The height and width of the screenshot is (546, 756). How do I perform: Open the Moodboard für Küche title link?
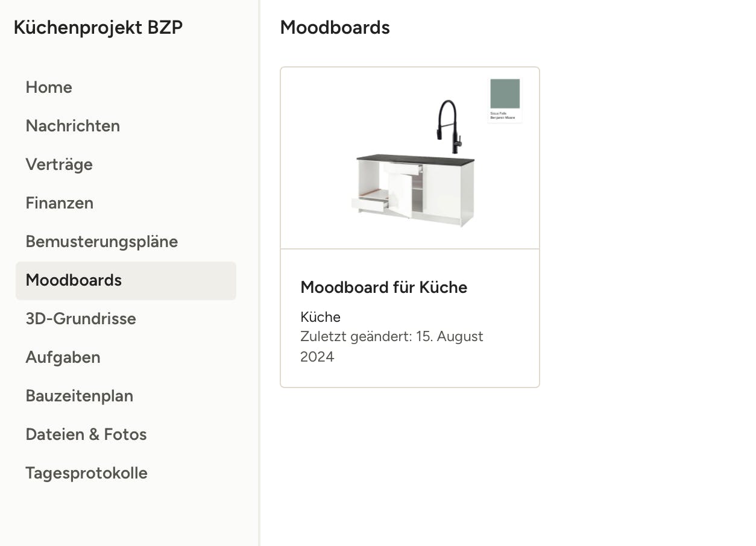click(383, 287)
